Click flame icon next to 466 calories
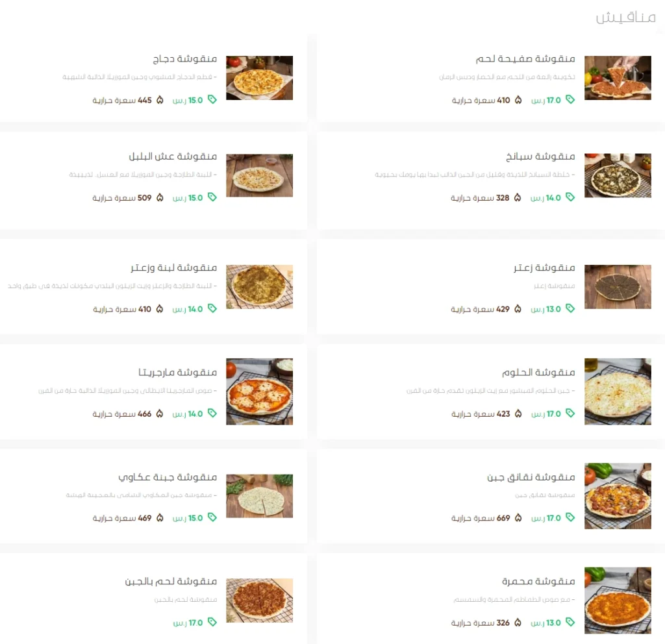 tap(160, 414)
